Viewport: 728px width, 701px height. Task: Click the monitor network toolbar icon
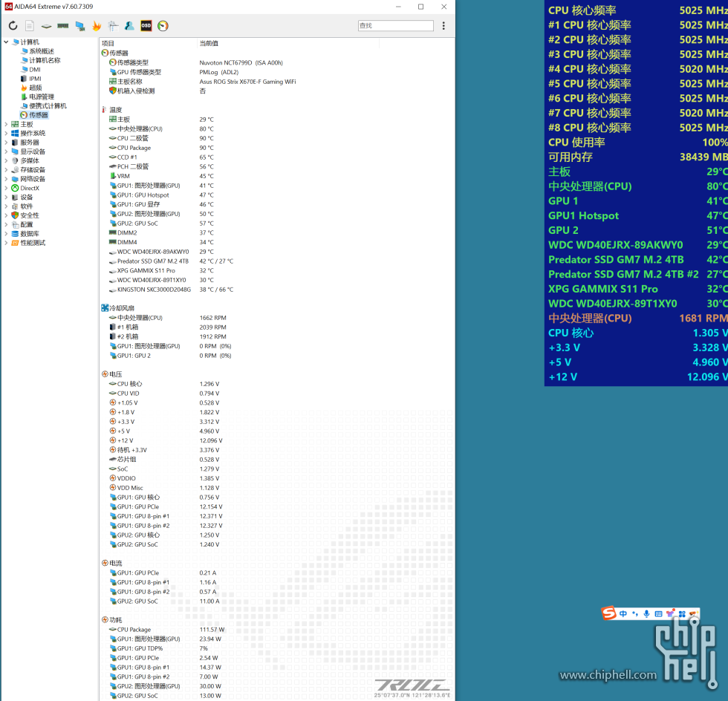80,26
